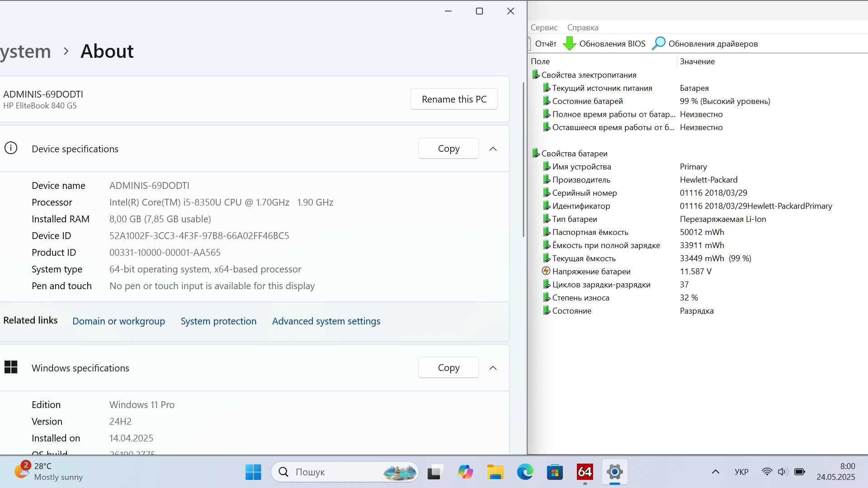
Task: Click the Пошук taskbar search box
Action: point(345,472)
